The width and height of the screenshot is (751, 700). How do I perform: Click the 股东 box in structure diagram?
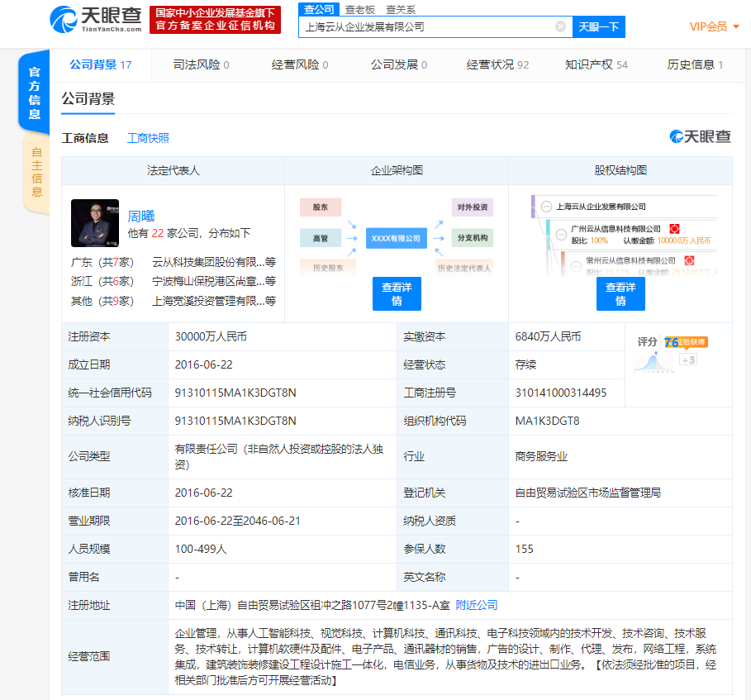(321, 207)
